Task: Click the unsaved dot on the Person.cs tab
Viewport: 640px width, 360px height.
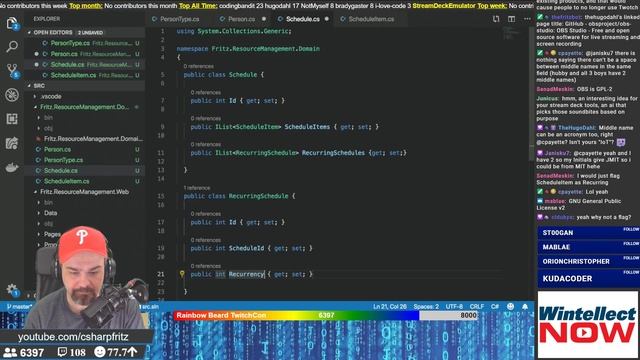Action: coord(264,19)
